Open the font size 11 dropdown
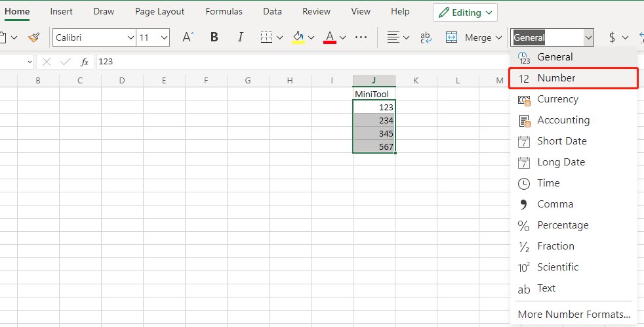This screenshot has height=327, width=644. point(165,38)
